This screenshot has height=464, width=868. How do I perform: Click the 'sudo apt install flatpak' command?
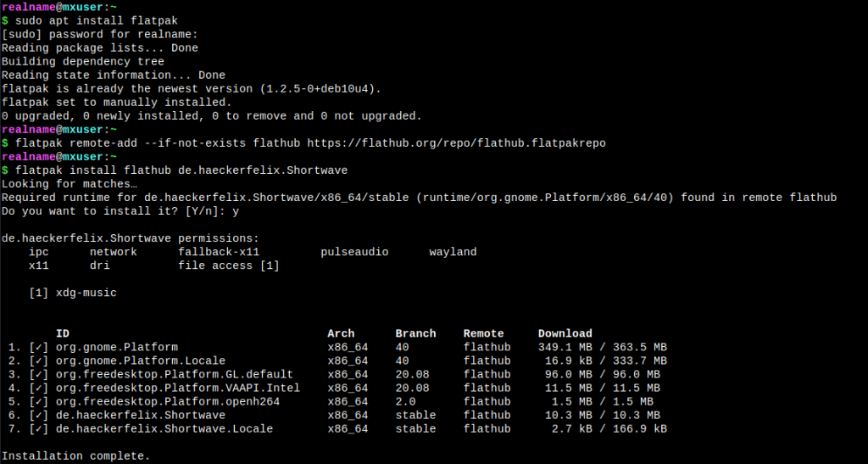point(97,21)
